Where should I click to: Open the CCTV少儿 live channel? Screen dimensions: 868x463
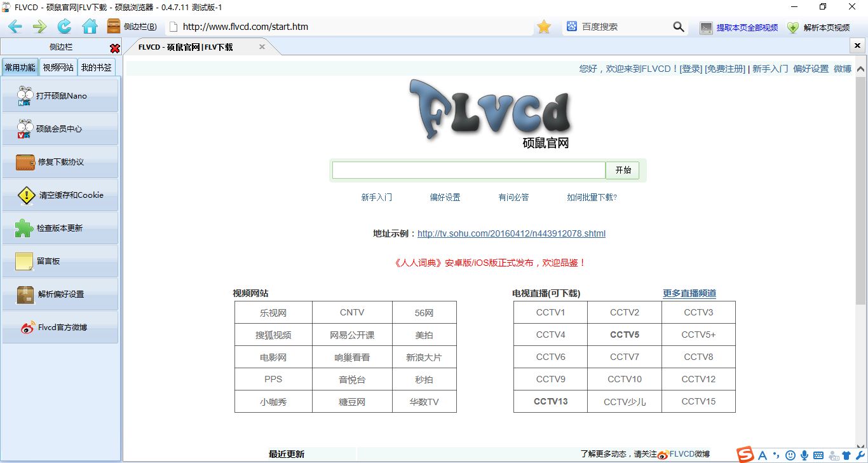[625, 401]
